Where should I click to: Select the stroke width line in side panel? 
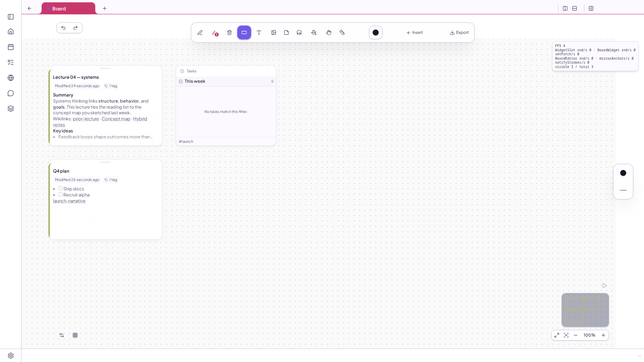623,190
